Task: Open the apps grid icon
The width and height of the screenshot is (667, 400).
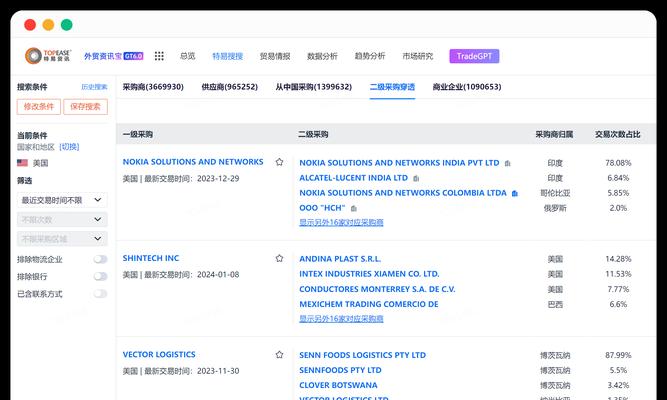Action: 159,56
